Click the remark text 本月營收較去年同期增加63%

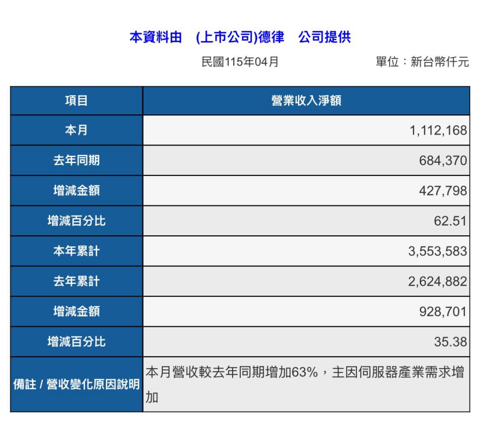click(x=232, y=372)
